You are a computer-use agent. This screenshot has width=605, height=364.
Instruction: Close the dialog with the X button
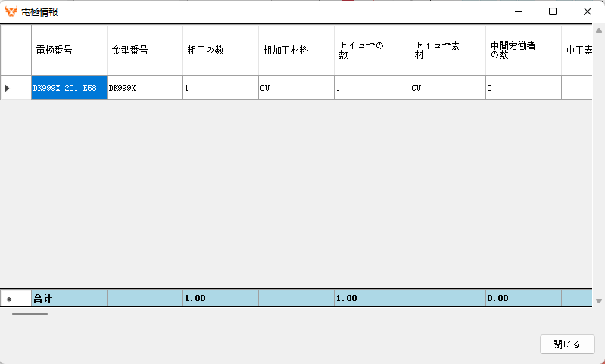[x=588, y=11]
